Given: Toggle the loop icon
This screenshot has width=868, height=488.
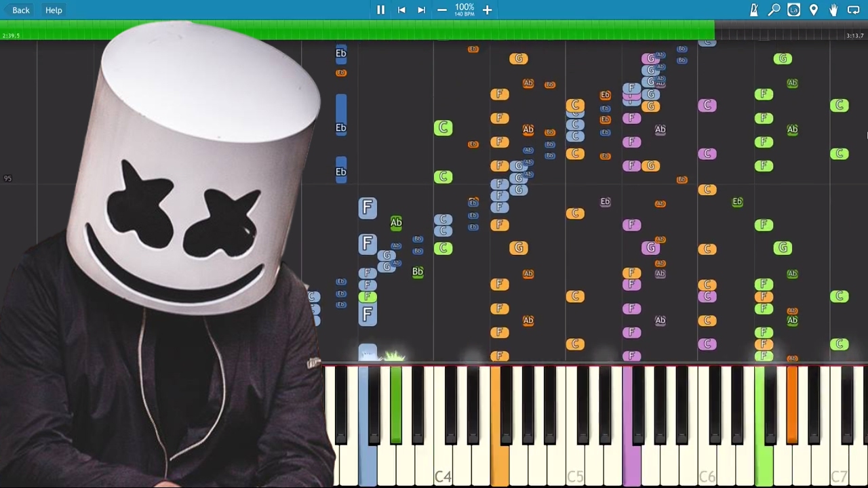Looking at the screenshot, I should coord(853,10).
